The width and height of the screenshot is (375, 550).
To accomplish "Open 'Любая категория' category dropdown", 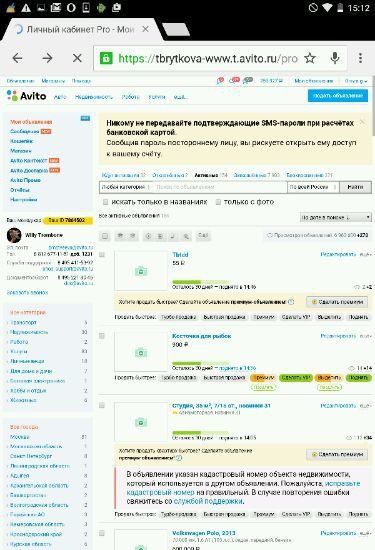I will pos(126,187).
